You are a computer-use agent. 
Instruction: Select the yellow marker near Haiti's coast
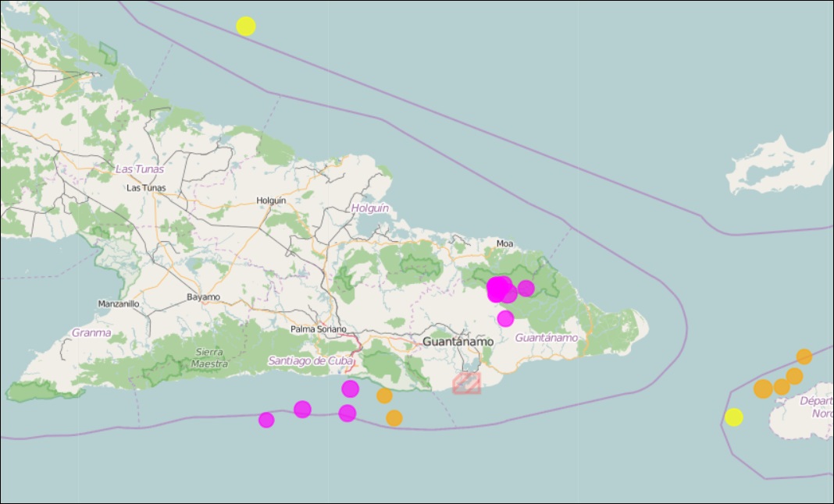coord(733,417)
